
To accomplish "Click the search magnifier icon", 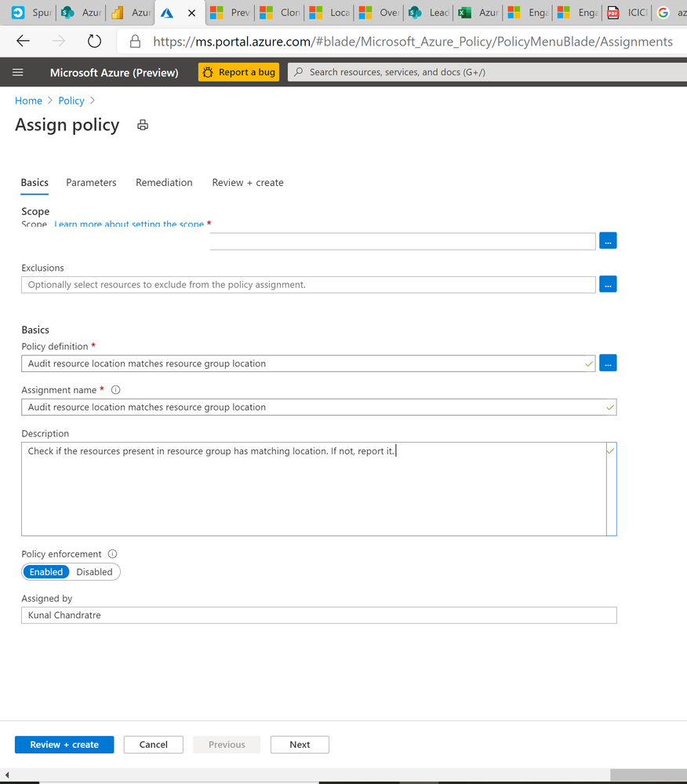I will [298, 72].
